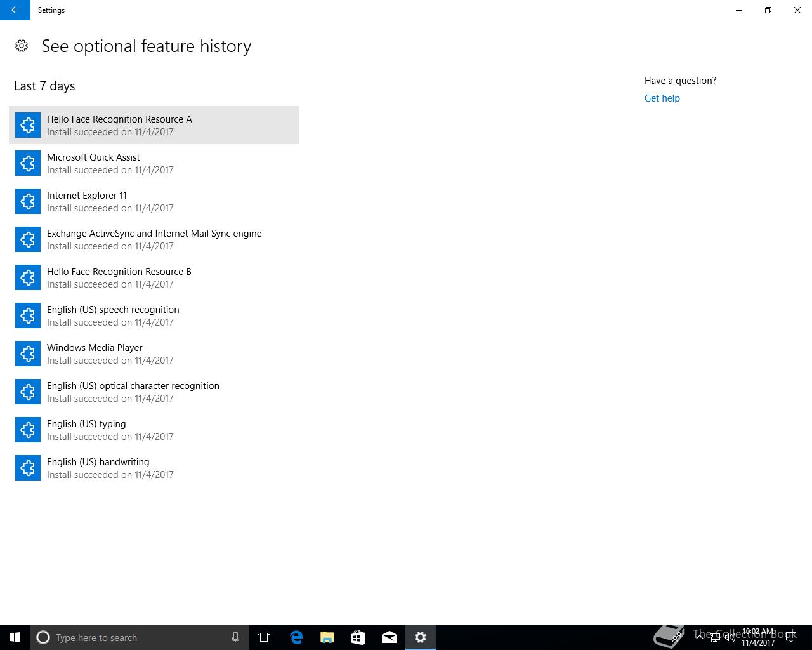Select Exchange ActiveSync and Internet Mail Sync engine
812x650 pixels.
tap(154, 239)
